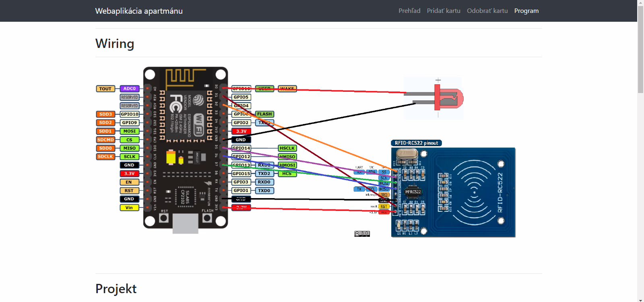Click the MFRC522 chip on the RFID module
Viewport: 644px width, 302px height.
[x=413, y=192]
